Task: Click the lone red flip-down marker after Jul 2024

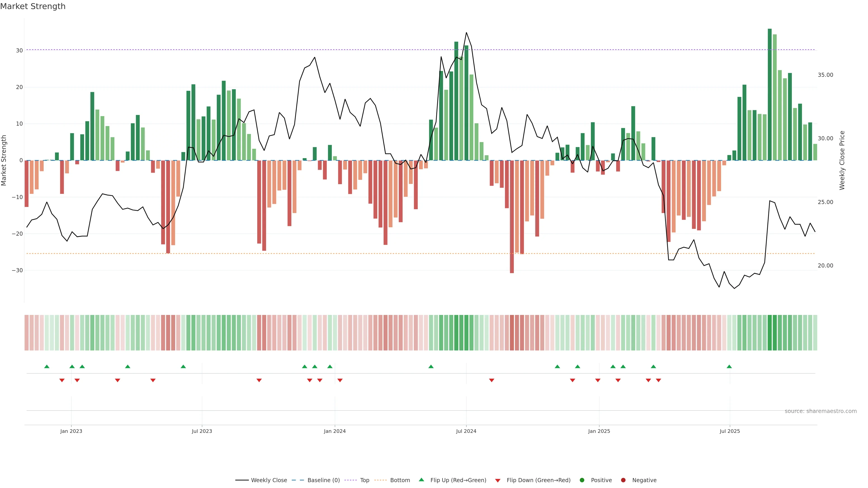Action: [x=492, y=380]
